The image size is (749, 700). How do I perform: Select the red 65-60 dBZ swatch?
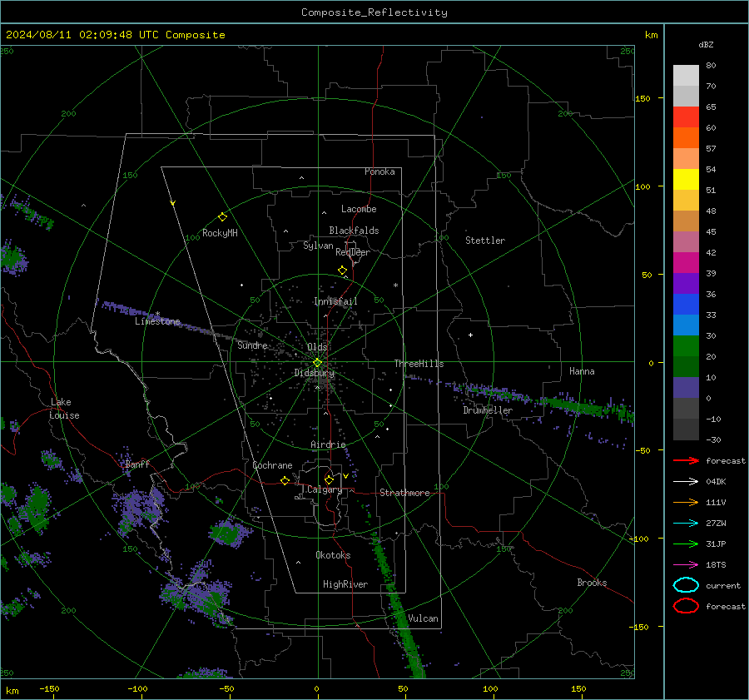pyautogui.click(x=686, y=117)
